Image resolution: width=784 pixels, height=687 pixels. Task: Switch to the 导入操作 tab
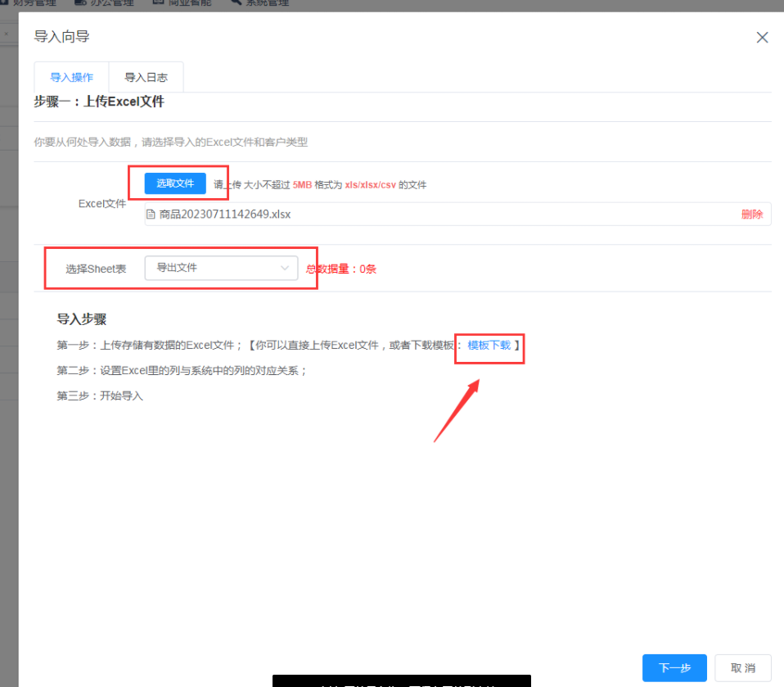click(71, 77)
